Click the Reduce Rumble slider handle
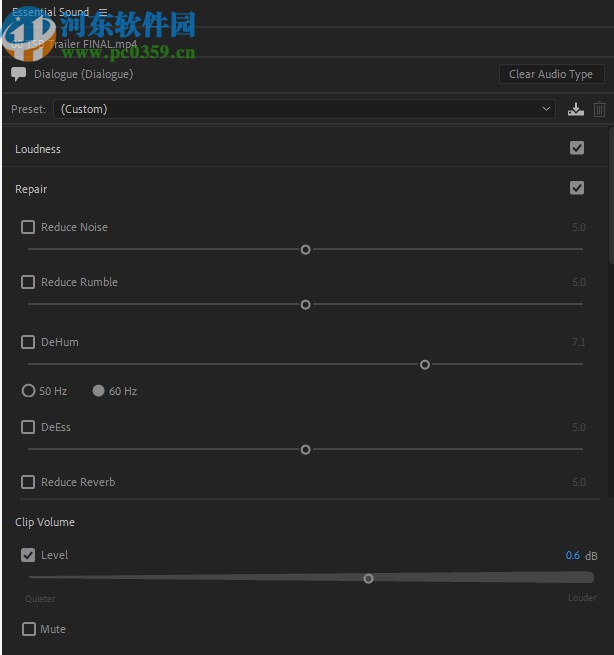The height and width of the screenshot is (655, 614). (x=305, y=305)
